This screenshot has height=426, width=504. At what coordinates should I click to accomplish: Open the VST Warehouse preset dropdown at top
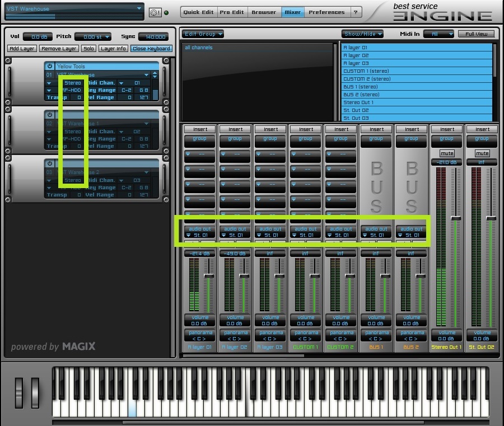tap(139, 8)
